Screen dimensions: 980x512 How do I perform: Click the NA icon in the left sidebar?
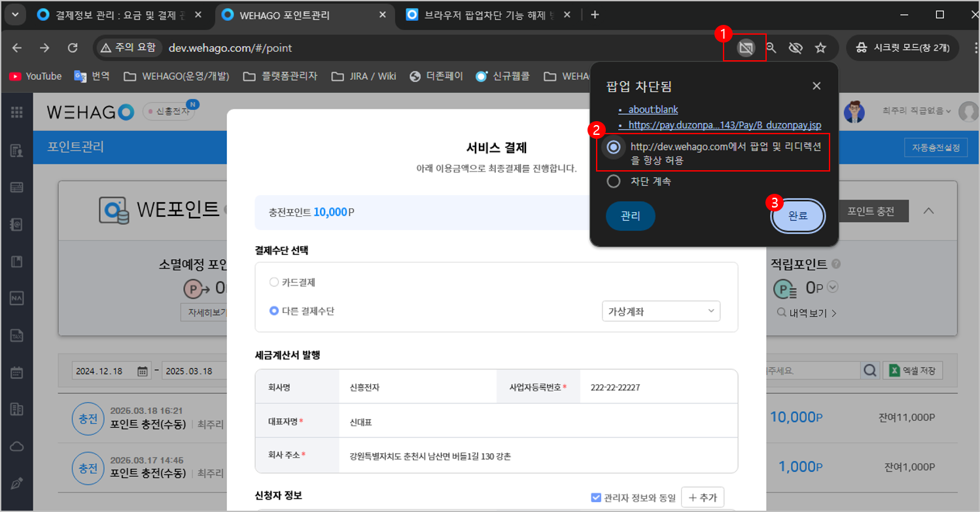pyautogui.click(x=17, y=299)
